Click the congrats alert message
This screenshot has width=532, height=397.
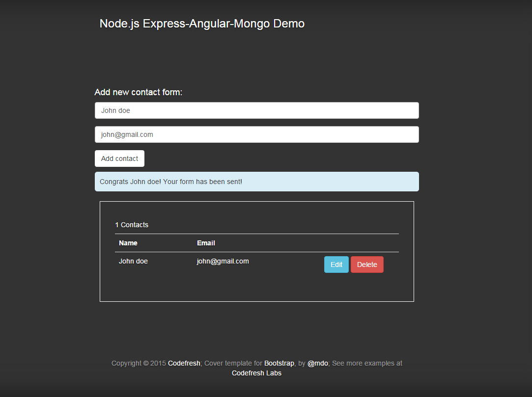[x=257, y=182]
